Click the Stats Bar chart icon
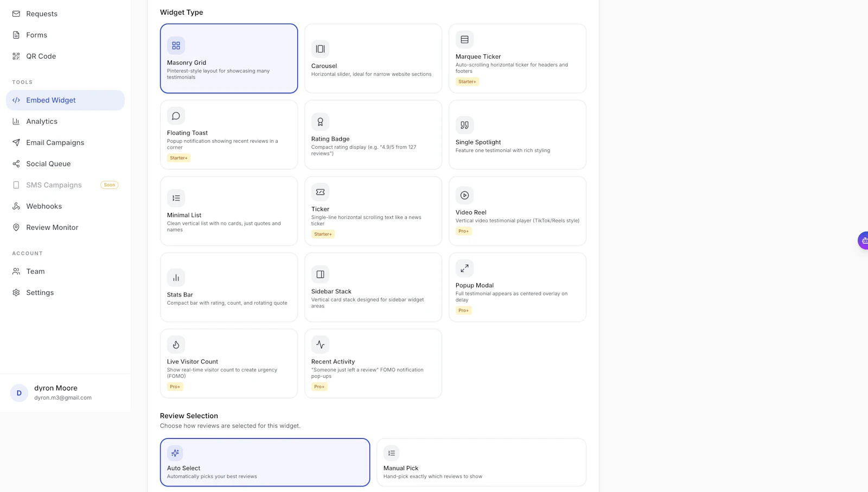This screenshot has width=868, height=492. pyautogui.click(x=176, y=277)
